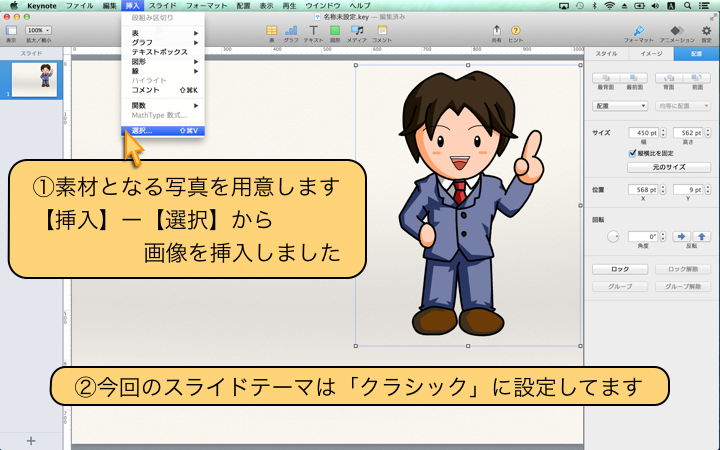Select the テキスト (Text) toolbar icon
Screen dimensions: 720x450
click(x=313, y=31)
